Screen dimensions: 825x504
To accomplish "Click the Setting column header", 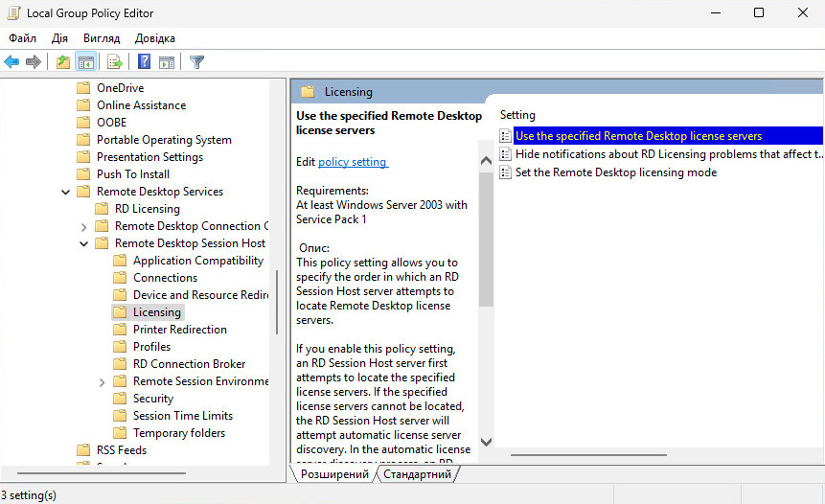I will coord(517,115).
